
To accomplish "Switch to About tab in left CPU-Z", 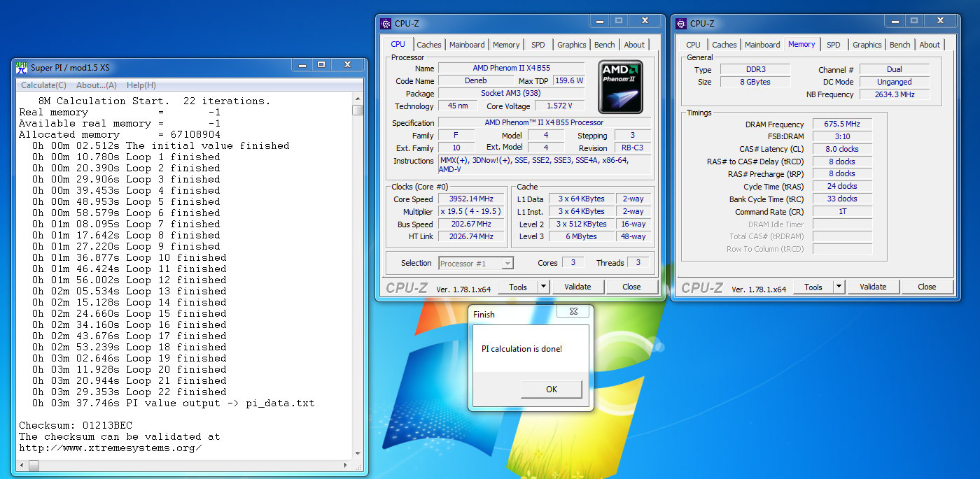I will click(x=634, y=45).
